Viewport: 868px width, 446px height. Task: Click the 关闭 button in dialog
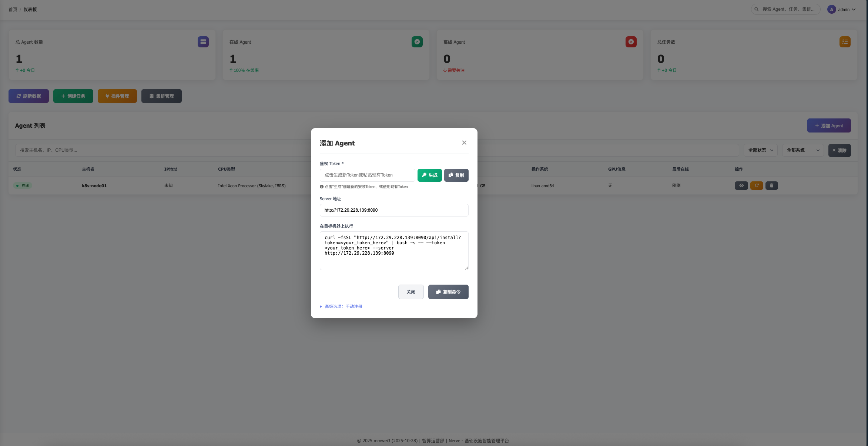(411, 292)
